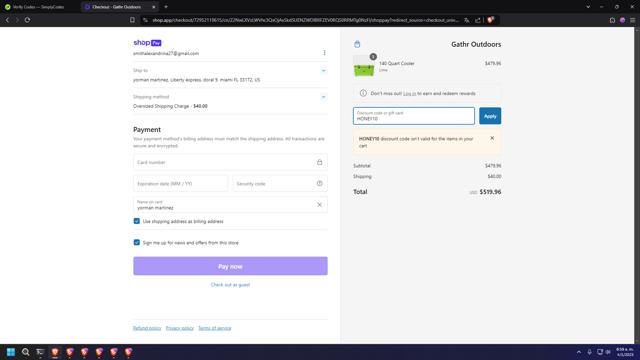Open Task View on the taskbar
This screenshot has height=360, width=640.
[40, 352]
